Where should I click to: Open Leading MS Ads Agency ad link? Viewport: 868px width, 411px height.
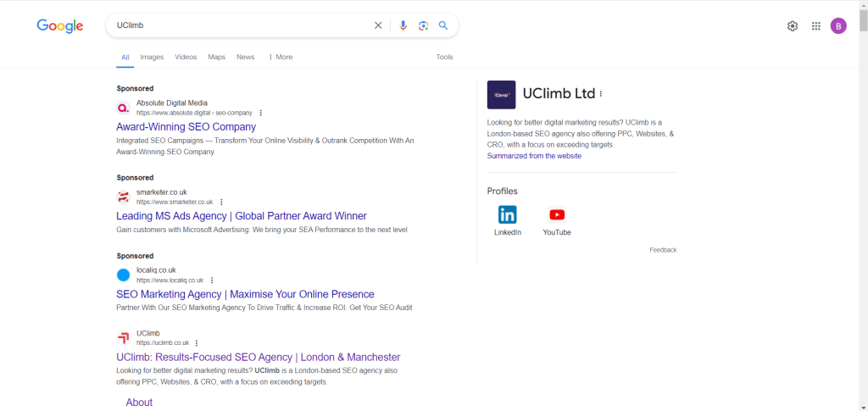[x=242, y=216]
